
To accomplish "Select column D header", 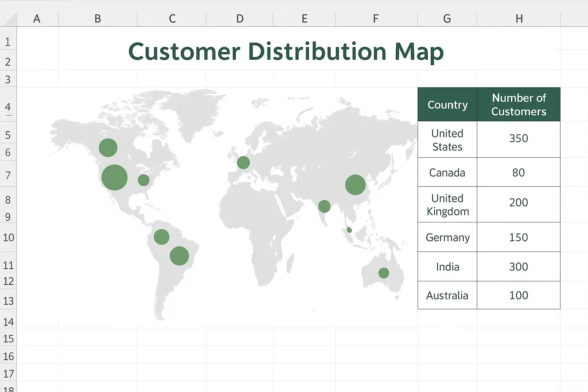I will coord(240,19).
